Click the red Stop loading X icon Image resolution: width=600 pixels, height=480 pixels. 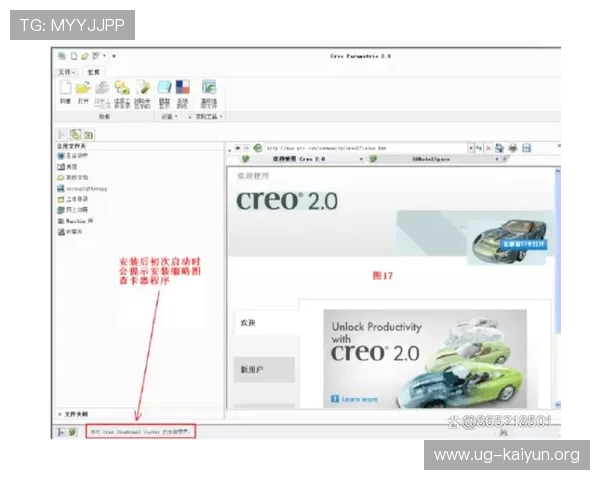[x=488, y=148]
